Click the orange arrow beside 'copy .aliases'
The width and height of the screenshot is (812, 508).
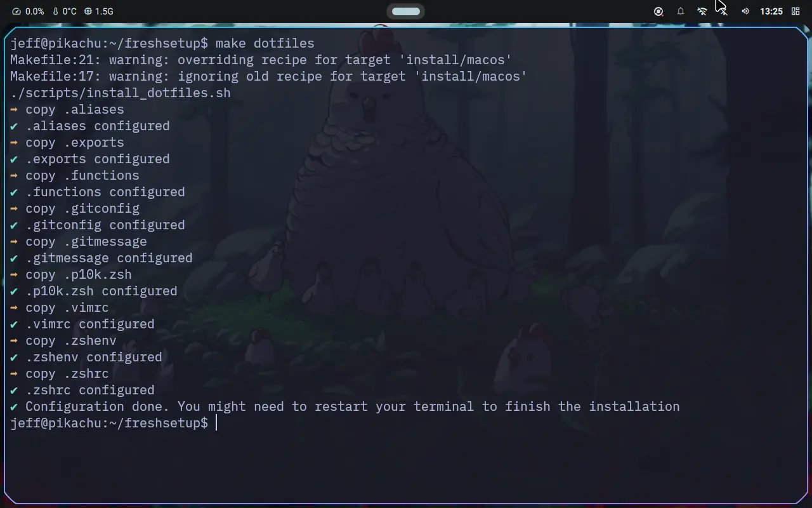point(14,109)
